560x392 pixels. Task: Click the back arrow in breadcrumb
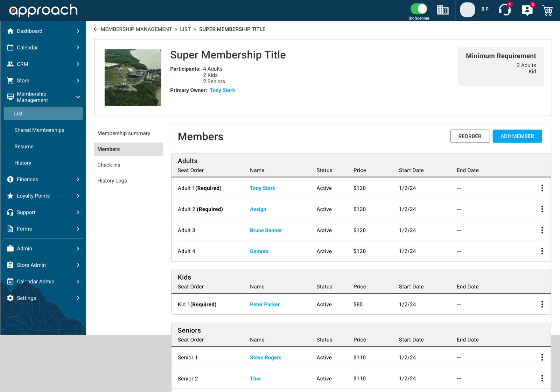(x=97, y=29)
